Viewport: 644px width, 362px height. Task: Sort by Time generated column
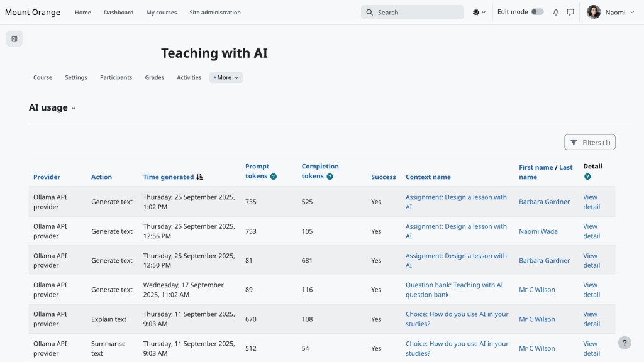(x=169, y=177)
